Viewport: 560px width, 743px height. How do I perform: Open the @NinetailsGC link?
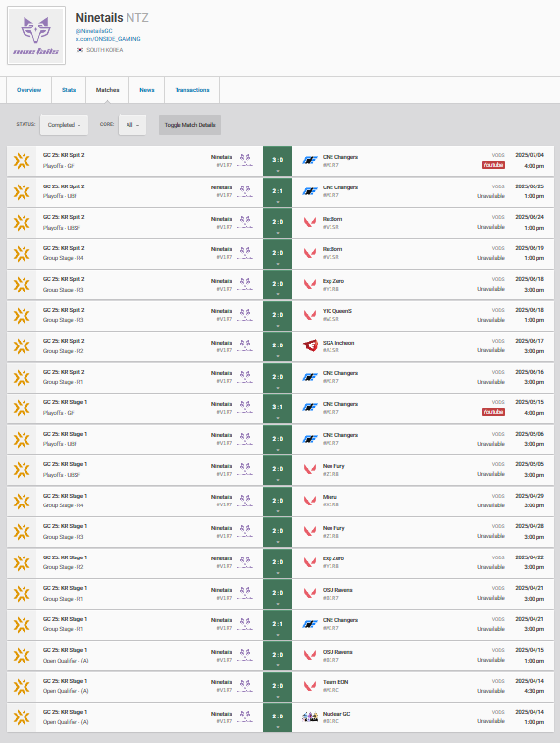(x=94, y=31)
